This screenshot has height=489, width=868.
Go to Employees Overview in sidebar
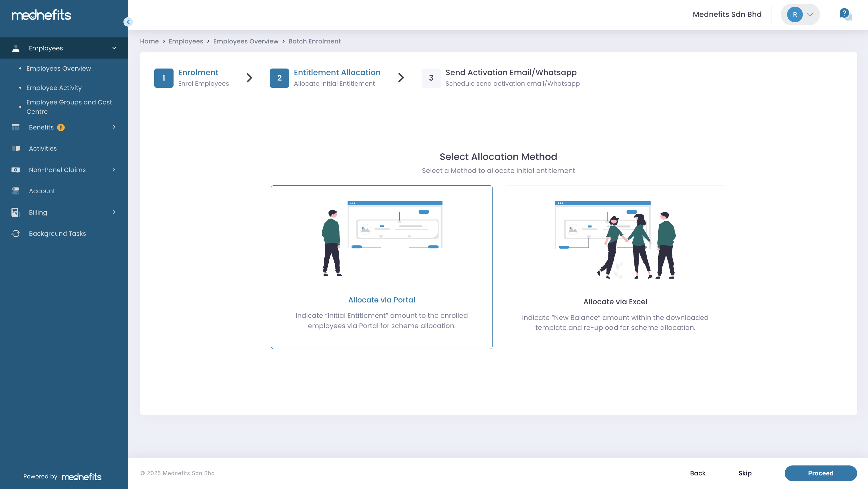[x=59, y=69]
